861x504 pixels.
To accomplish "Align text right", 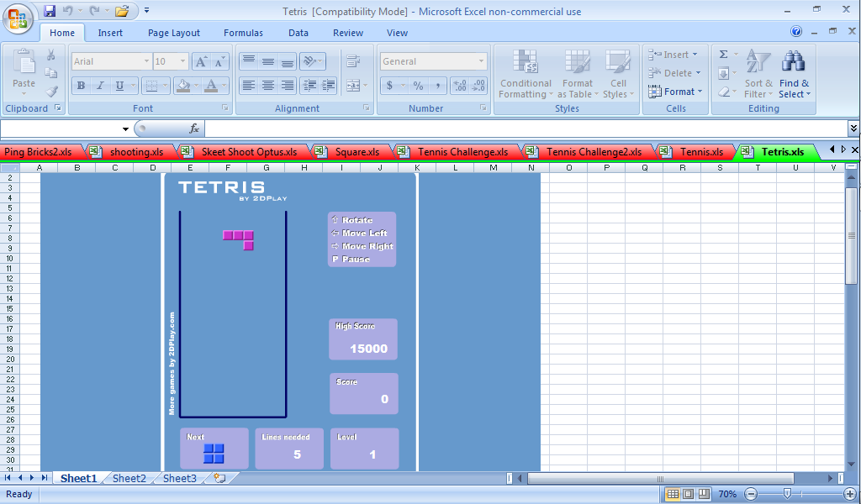I will (x=288, y=86).
